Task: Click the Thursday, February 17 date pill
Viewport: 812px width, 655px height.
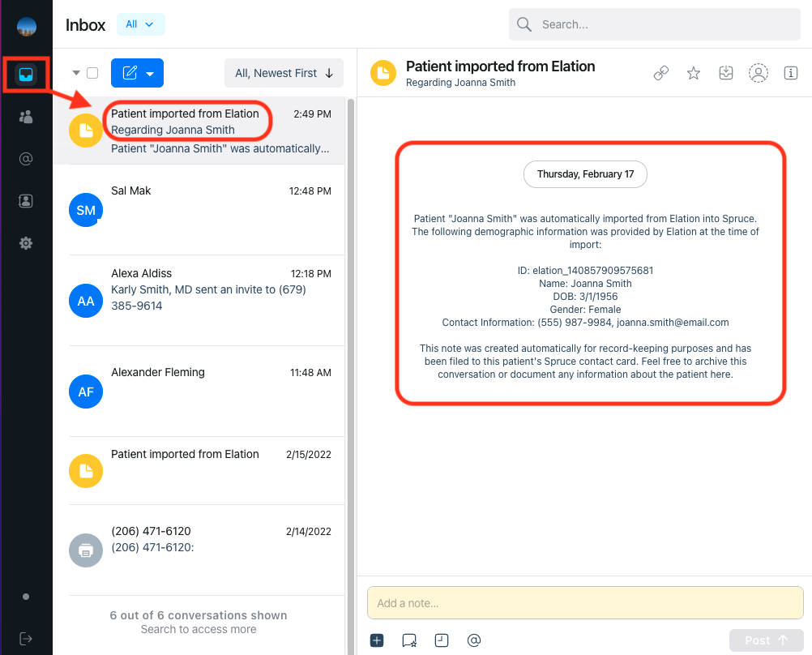Action: point(585,174)
